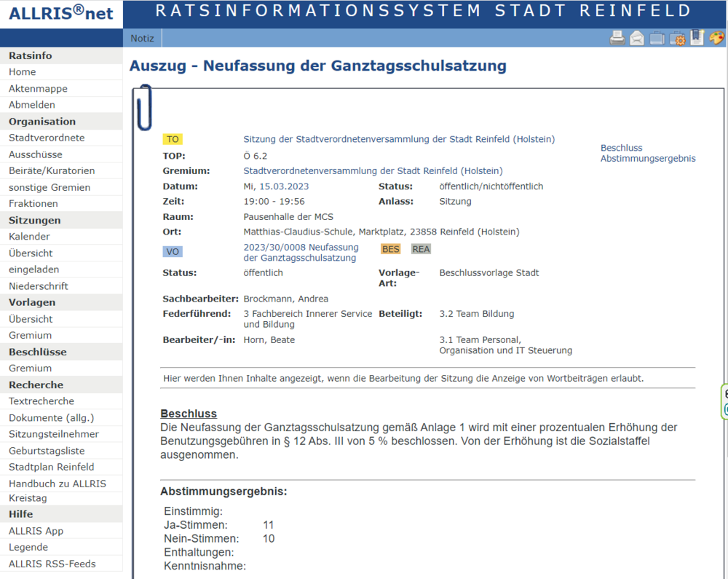Jump to the Beschluss anchor link
The height and width of the screenshot is (579, 728).
click(x=621, y=148)
